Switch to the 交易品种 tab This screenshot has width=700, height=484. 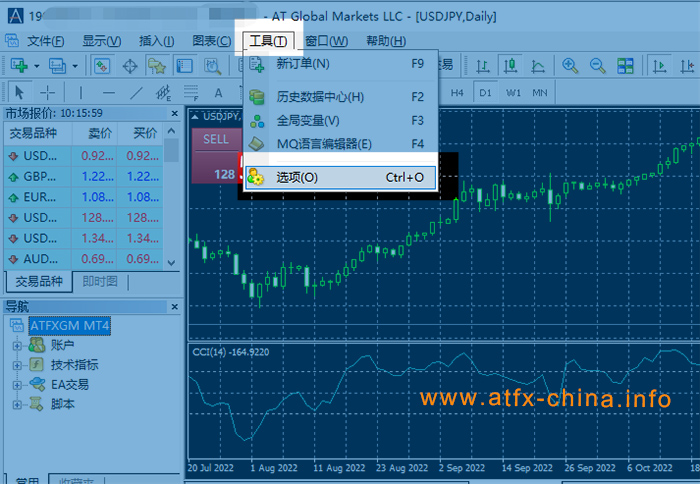[x=39, y=281]
